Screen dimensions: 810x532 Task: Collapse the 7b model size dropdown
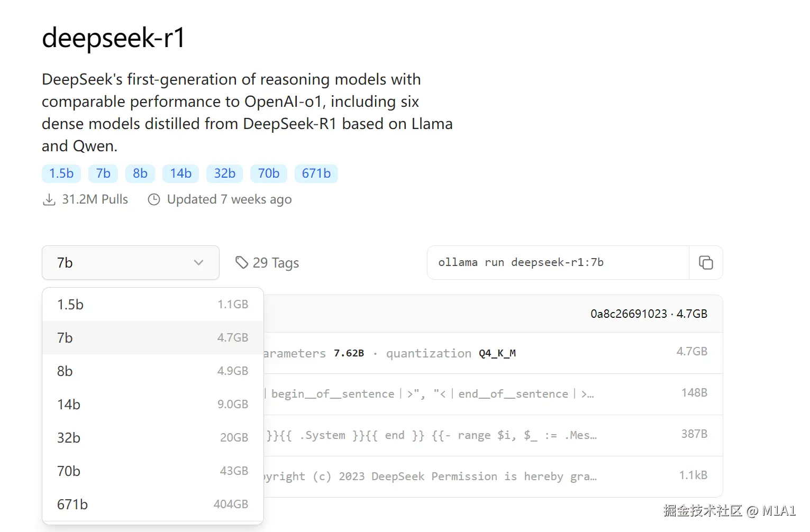(130, 263)
